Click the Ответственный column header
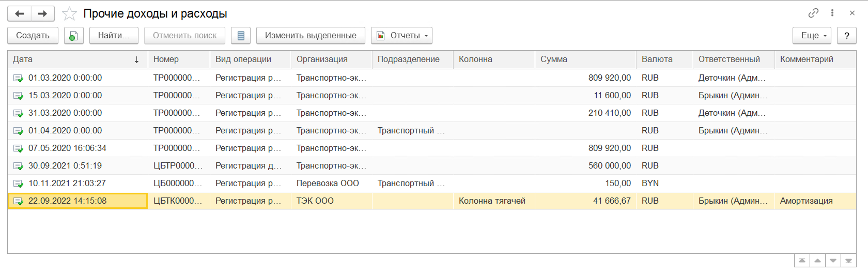 (x=734, y=59)
